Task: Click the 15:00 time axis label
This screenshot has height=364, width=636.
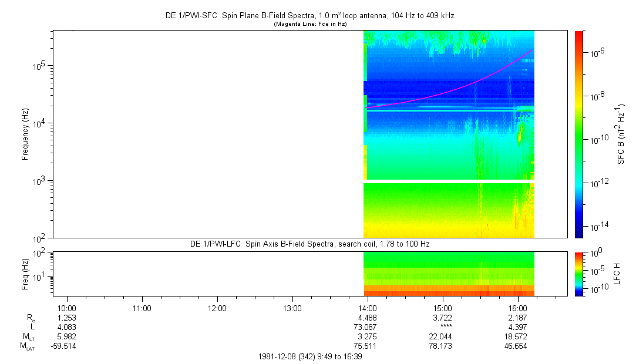Action: (x=442, y=308)
